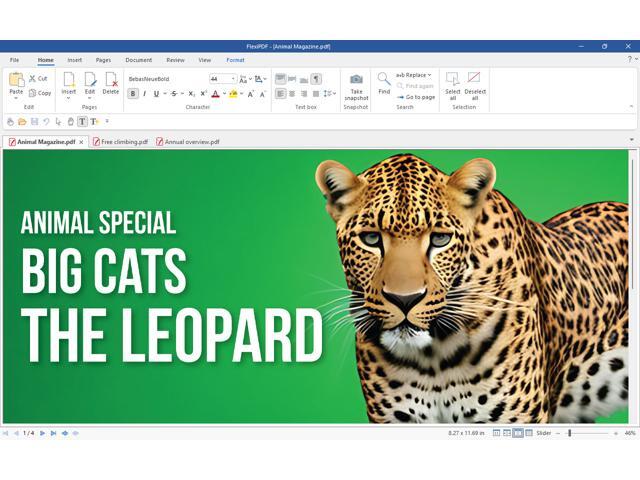
Task: Click the Select all icon
Action: pyautogui.click(x=452, y=78)
